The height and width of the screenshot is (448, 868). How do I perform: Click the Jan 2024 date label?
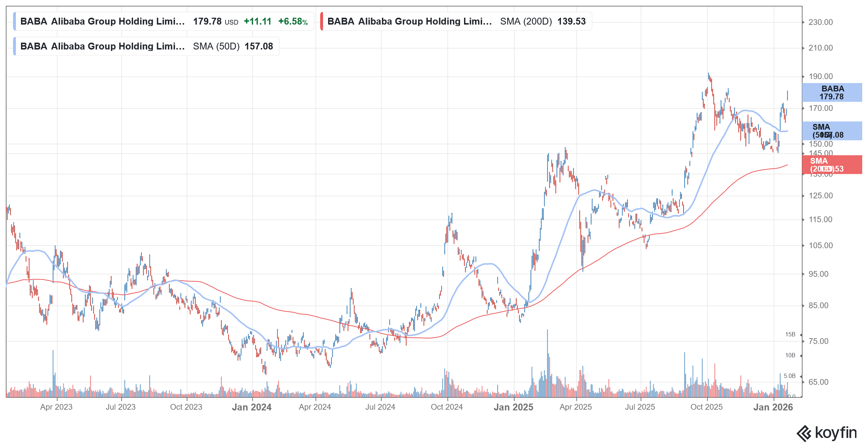click(251, 407)
